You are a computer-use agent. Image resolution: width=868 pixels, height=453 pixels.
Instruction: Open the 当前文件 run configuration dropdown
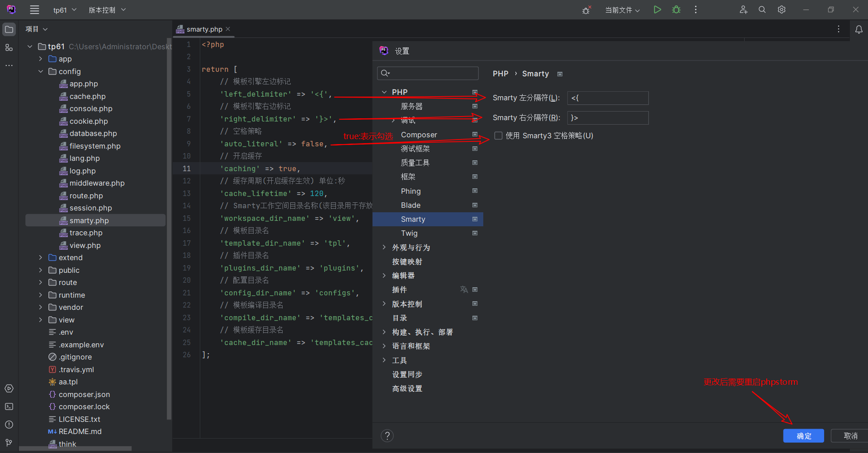click(x=623, y=10)
